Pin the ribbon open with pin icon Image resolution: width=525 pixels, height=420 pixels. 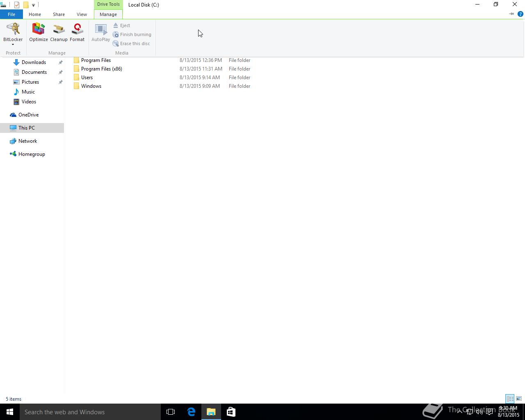click(511, 14)
